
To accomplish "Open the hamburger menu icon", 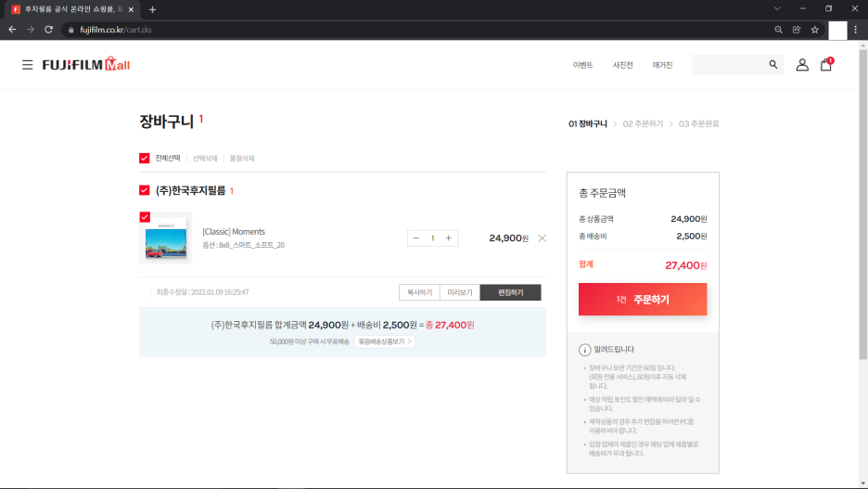I will pyautogui.click(x=27, y=65).
